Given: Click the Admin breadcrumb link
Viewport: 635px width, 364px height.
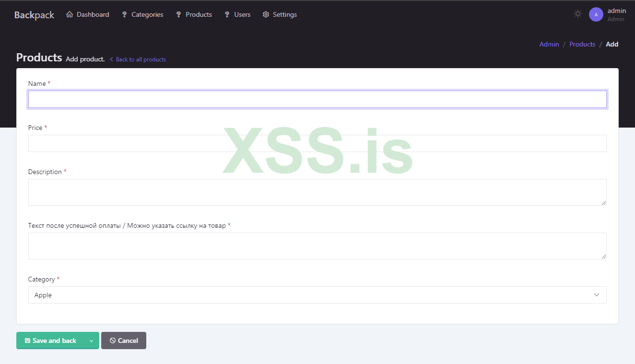Looking at the screenshot, I should [549, 44].
